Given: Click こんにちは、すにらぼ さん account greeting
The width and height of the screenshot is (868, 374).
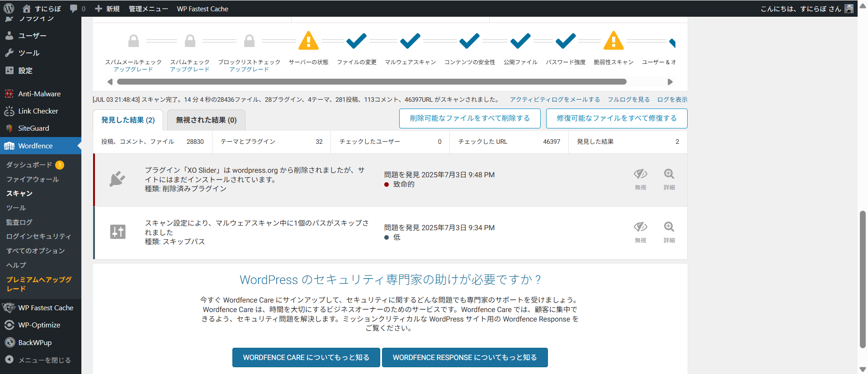Looking at the screenshot, I should (x=801, y=9).
